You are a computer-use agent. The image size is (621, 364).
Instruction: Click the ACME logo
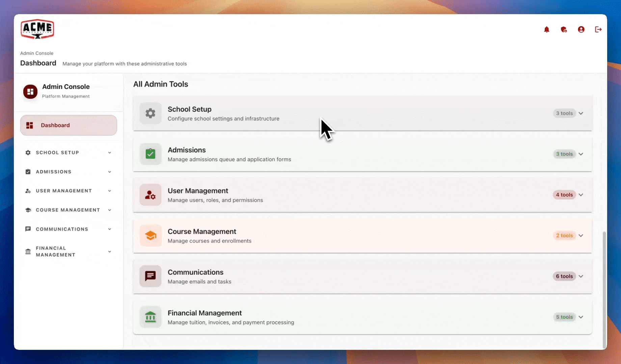[x=37, y=29]
